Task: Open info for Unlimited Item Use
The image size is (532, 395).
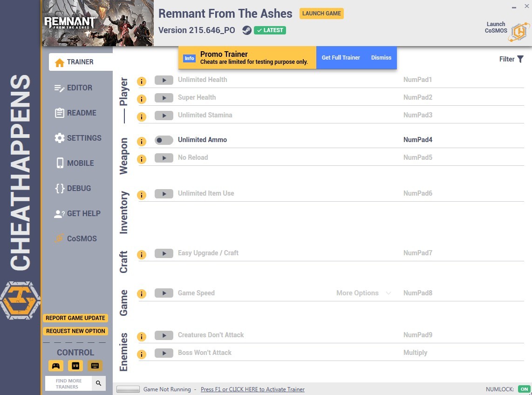Action: 142,195
